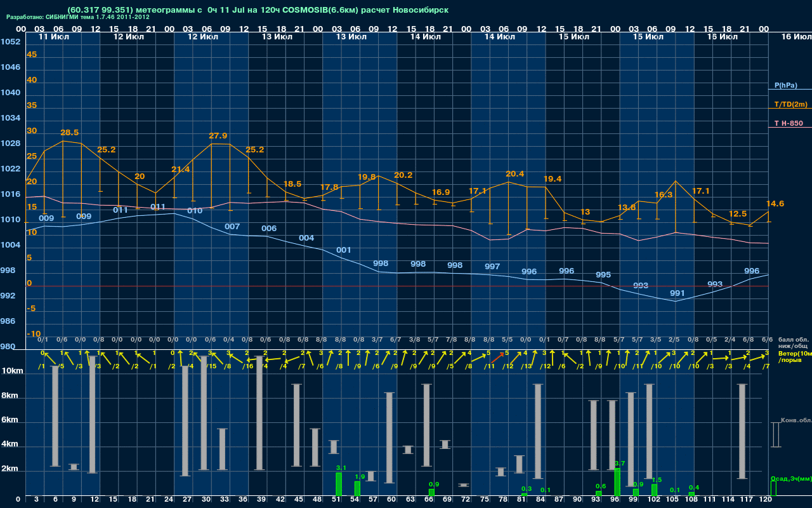Select the T/TD(2m) legend label
The image size is (812, 508).
coord(790,104)
